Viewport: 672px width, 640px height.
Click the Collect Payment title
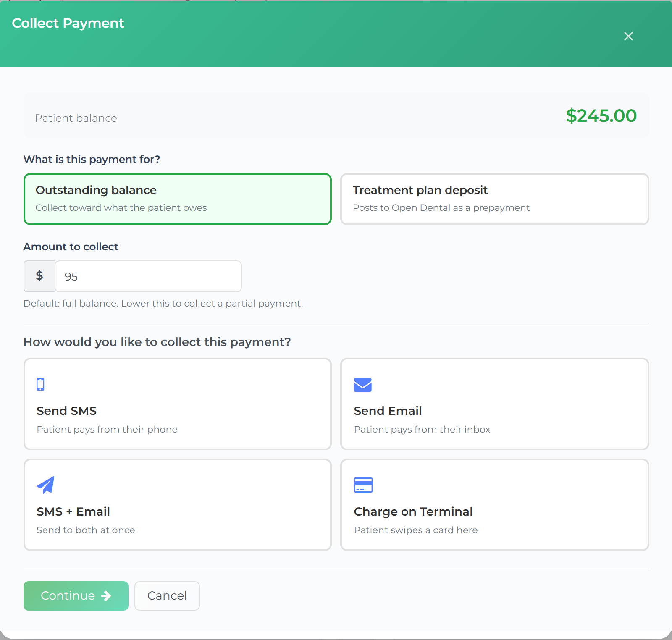pos(68,23)
